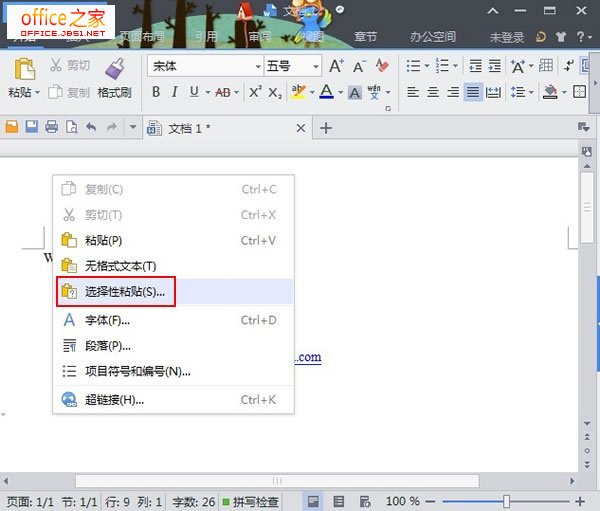Apply numbered list formatting
600x511 pixels.
tap(442, 66)
